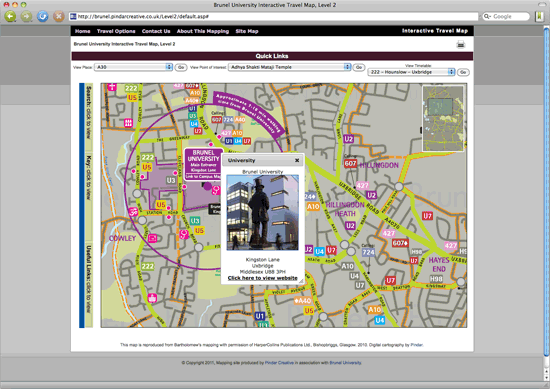Click Go beside the Point of Interest dropdown

359,67
